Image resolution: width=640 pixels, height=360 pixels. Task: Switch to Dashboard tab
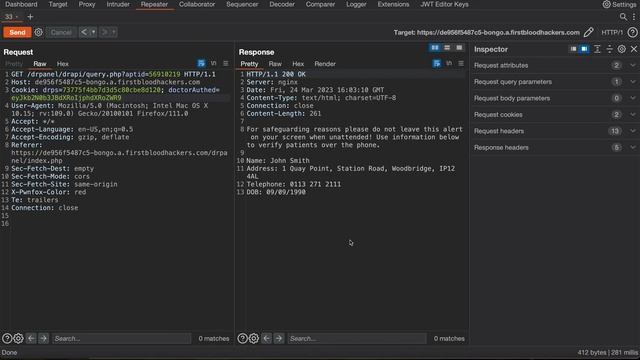[x=21, y=4]
